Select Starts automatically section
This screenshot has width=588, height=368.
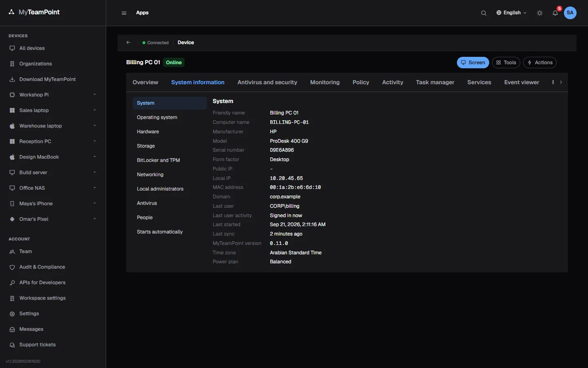(170, 232)
